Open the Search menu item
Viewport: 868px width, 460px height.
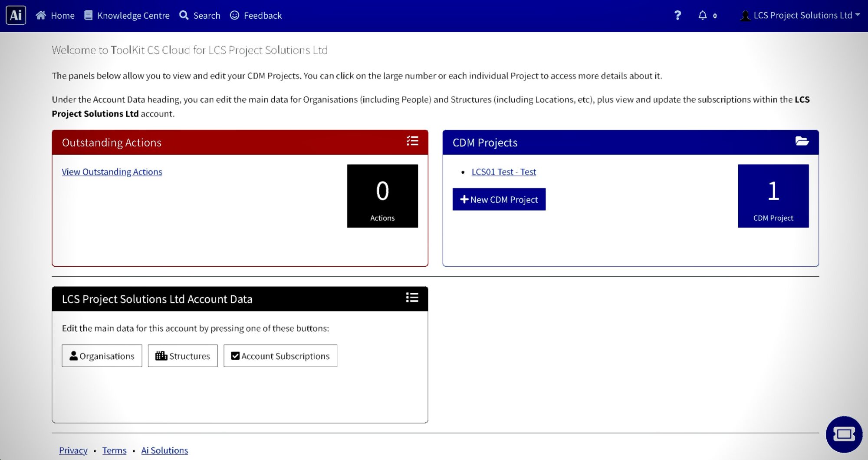click(200, 16)
